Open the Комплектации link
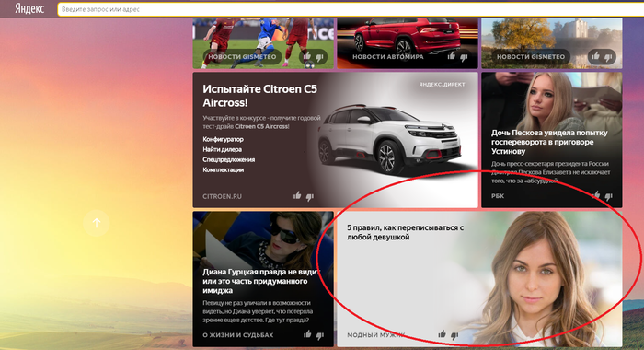This screenshot has width=644, height=350. [223, 169]
